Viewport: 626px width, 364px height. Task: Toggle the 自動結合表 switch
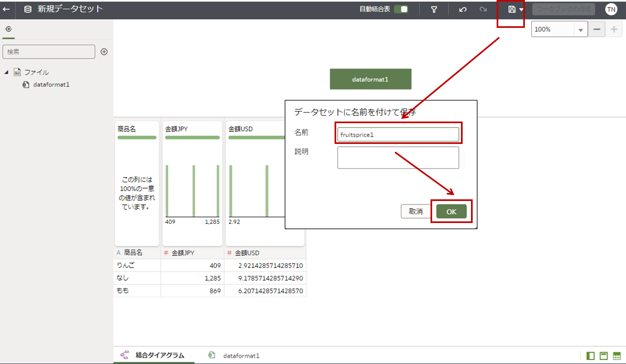(401, 9)
